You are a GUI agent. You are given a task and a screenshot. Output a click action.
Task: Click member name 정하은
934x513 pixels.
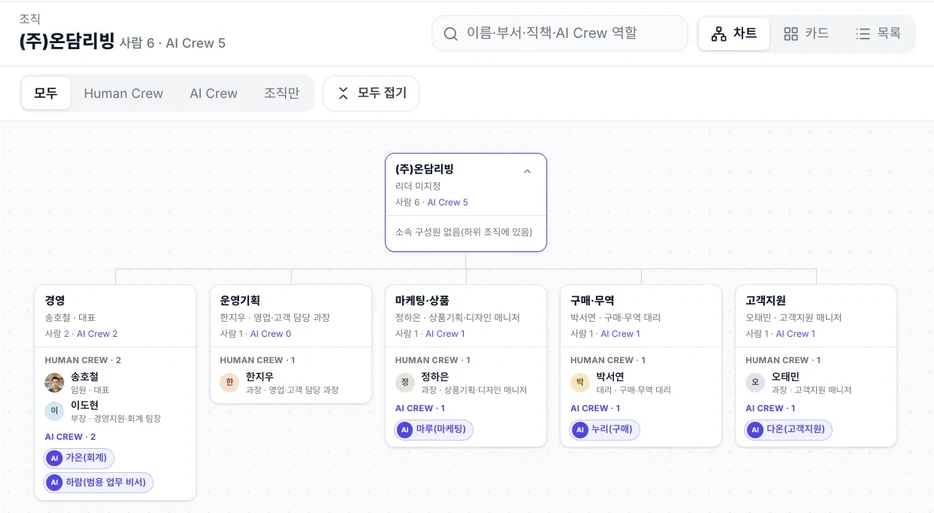(x=435, y=377)
